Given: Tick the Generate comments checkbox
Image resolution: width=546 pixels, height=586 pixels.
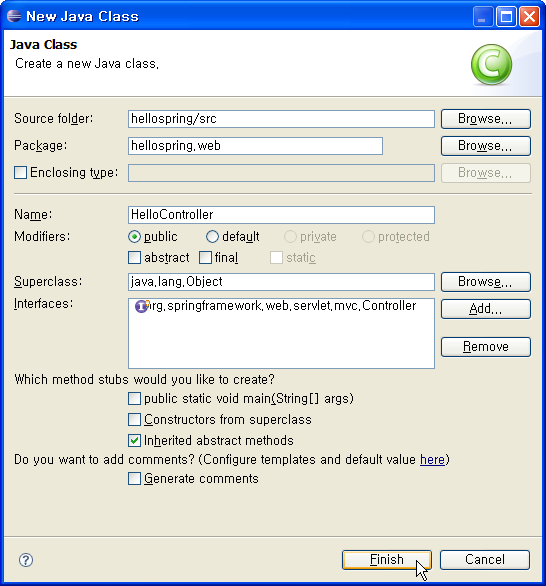Looking at the screenshot, I should click(135, 479).
